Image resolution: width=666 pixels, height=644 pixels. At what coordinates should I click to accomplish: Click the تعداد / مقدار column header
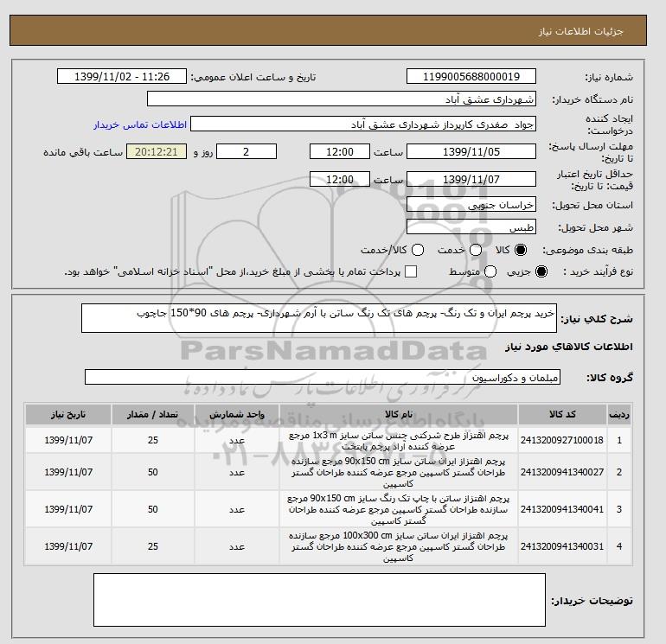153,414
